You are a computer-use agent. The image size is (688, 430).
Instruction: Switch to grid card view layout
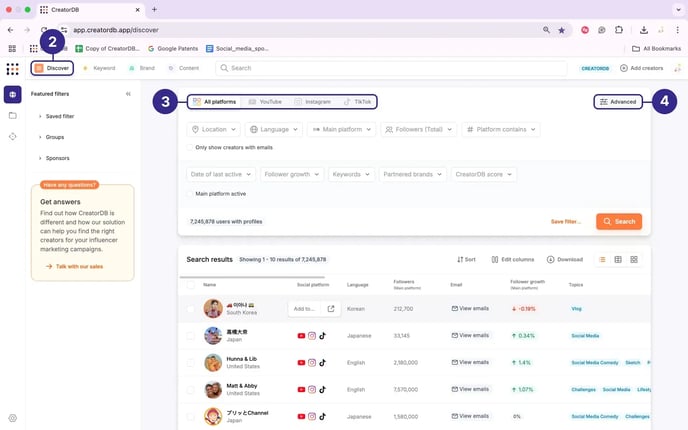tap(634, 259)
